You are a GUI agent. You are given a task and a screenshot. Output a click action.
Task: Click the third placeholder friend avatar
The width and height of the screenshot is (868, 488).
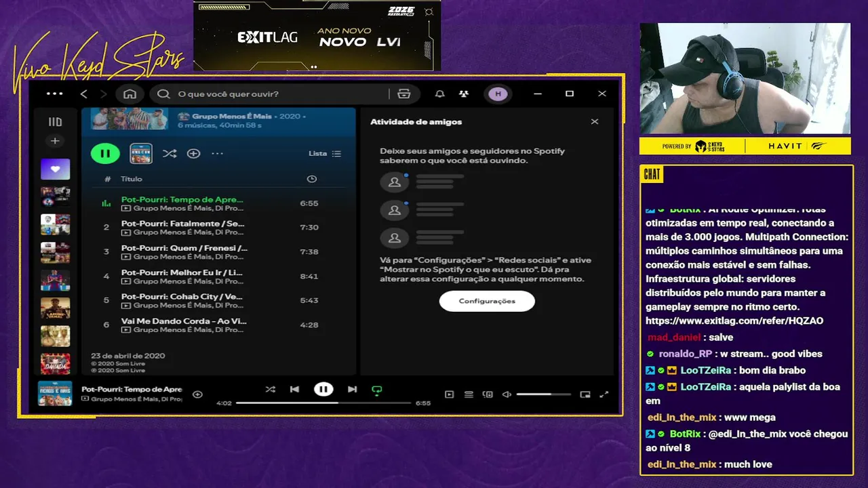coord(395,238)
